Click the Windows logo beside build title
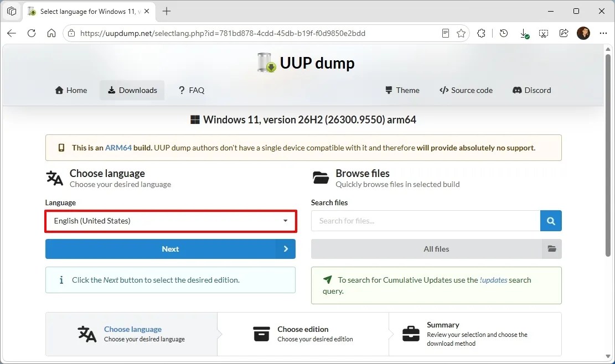This screenshot has height=364, width=615. [195, 119]
